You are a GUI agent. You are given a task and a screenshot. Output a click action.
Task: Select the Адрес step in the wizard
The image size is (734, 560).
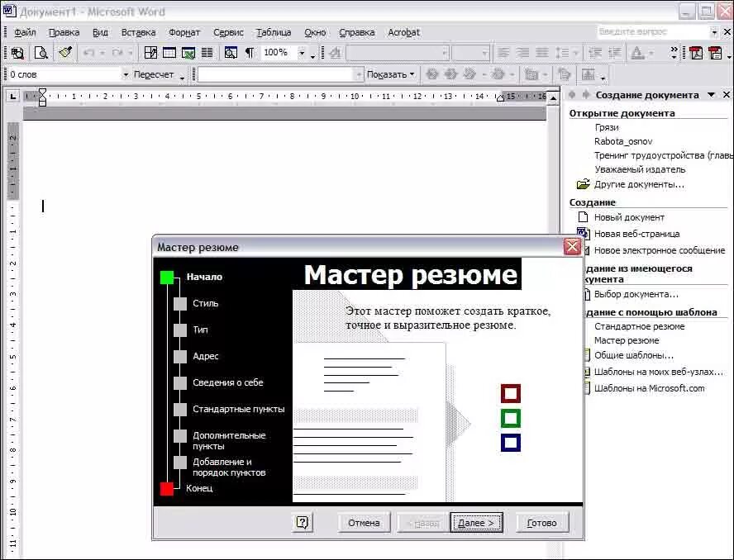pyautogui.click(x=206, y=356)
